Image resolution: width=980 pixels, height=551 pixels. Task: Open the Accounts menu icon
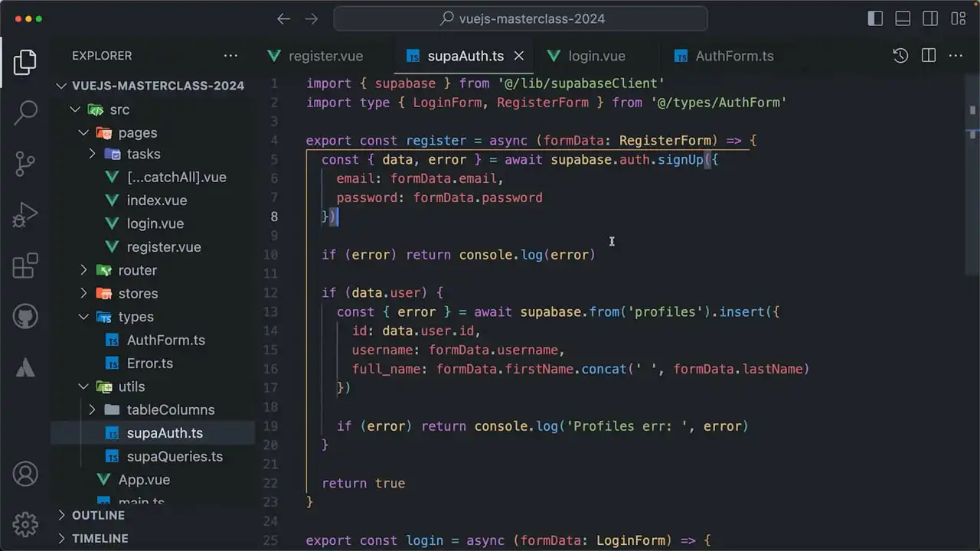tap(25, 474)
